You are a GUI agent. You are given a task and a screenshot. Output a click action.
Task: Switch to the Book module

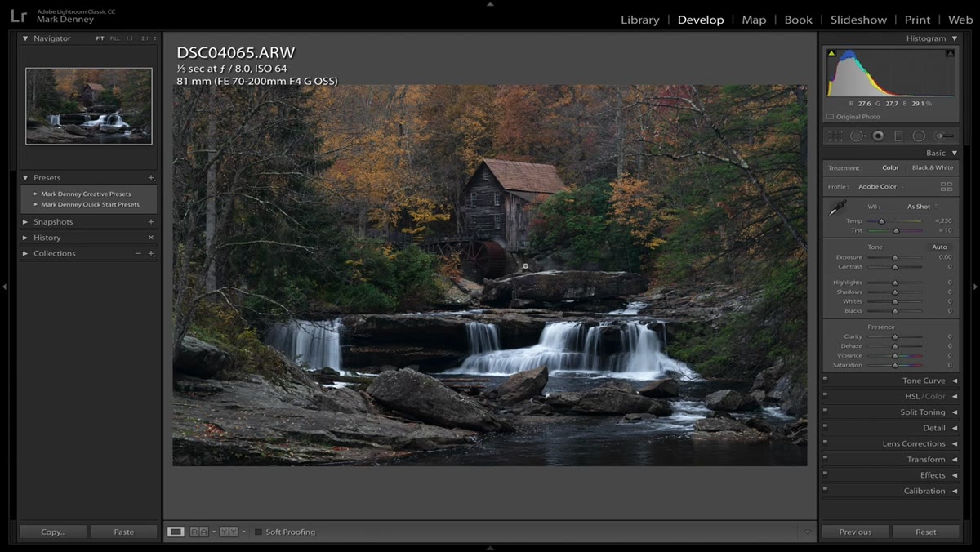coord(798,20)
